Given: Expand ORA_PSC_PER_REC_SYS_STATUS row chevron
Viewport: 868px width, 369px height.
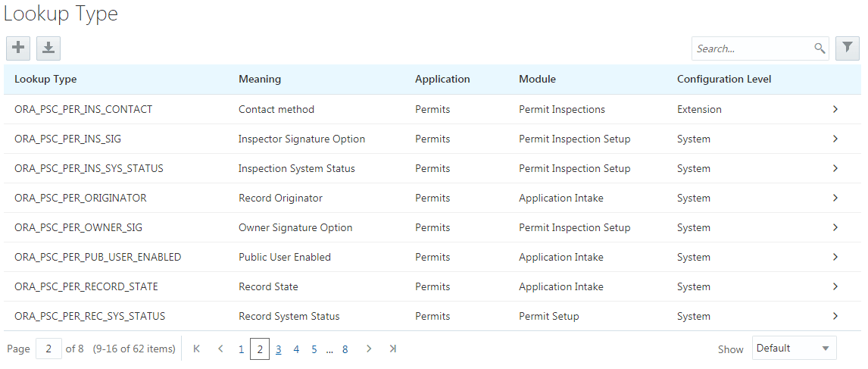Looking at the screenshot, I should click(x=835, y=316).
